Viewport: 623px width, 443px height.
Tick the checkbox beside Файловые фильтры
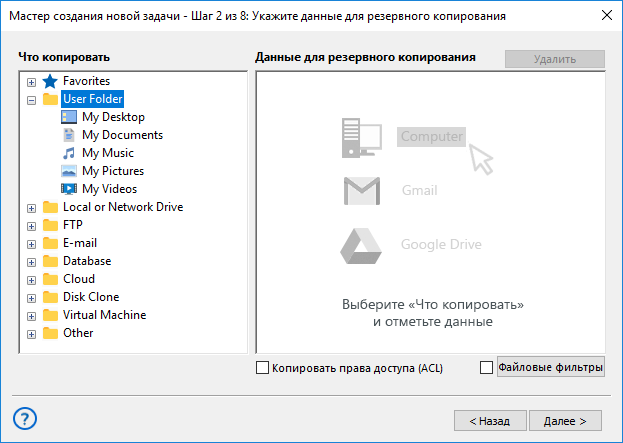point(486,368)
